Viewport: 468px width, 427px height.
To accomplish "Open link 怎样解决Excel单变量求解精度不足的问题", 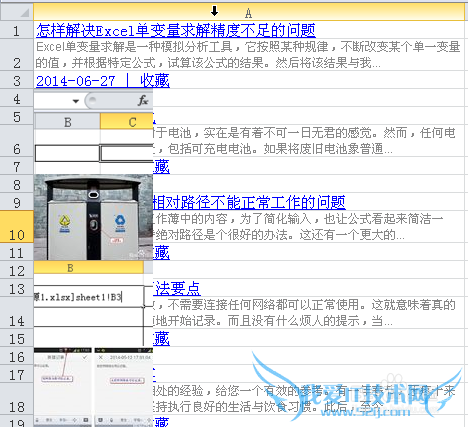I will [176, 30].
